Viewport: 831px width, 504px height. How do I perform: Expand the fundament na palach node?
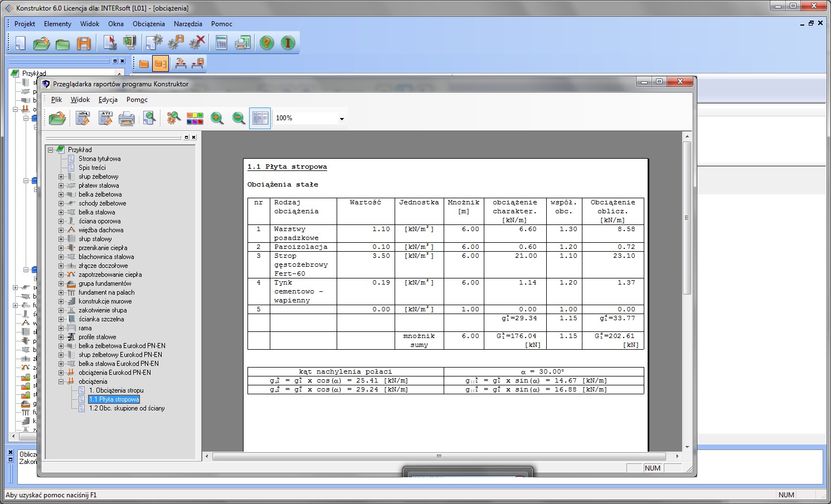point(61,292)
